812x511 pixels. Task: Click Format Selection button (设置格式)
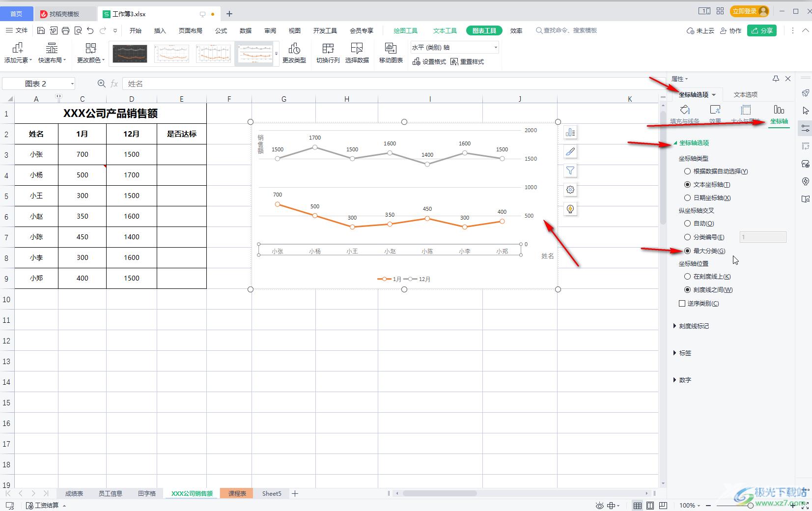tap(429, 61)
